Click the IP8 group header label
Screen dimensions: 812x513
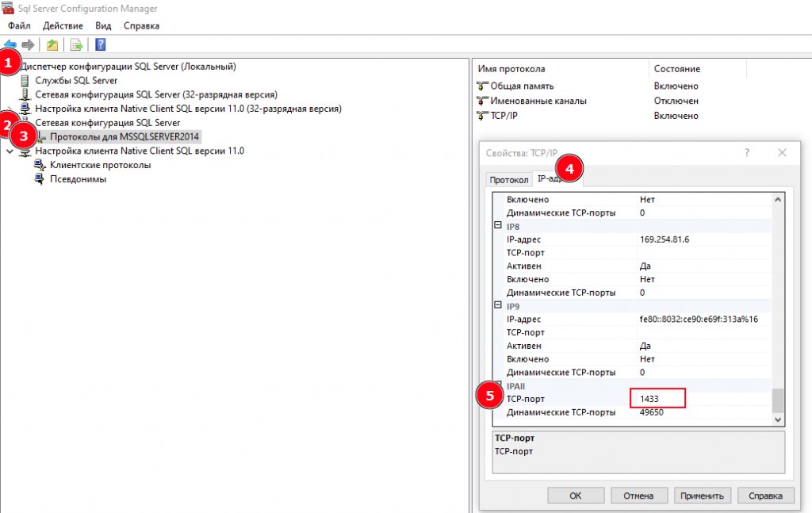513,227
